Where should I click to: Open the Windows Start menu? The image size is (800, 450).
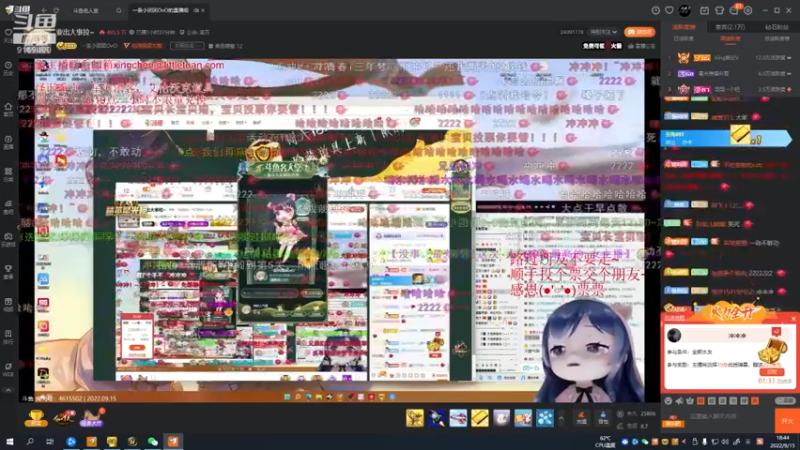click(x=10, y=441)
